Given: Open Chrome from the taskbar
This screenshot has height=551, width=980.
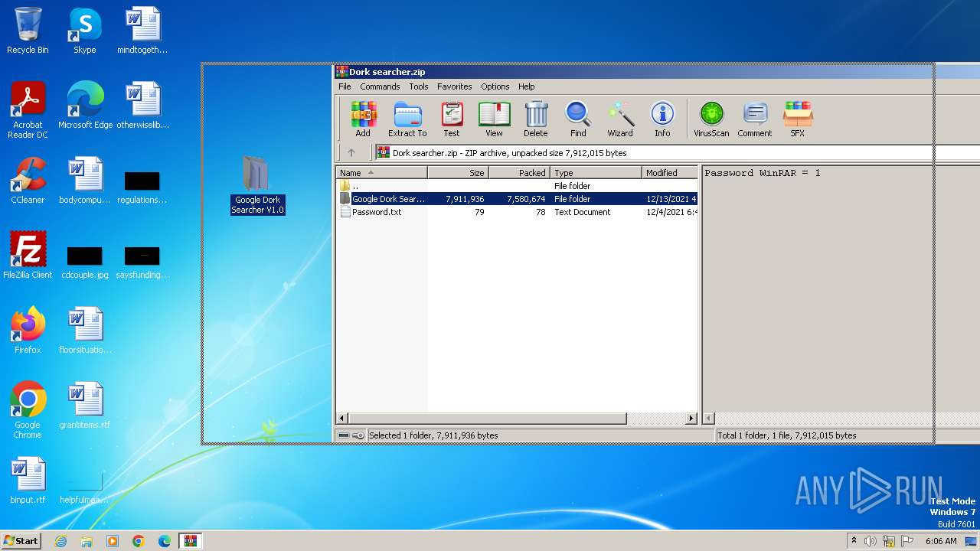Looking at the screenshot, I should pos(139,541).
